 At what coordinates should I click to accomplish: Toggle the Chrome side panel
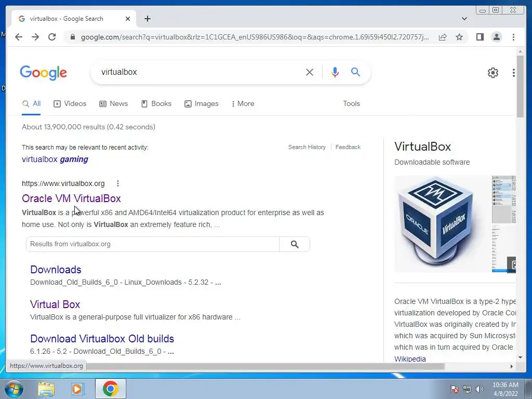click(x=480, y=37)
